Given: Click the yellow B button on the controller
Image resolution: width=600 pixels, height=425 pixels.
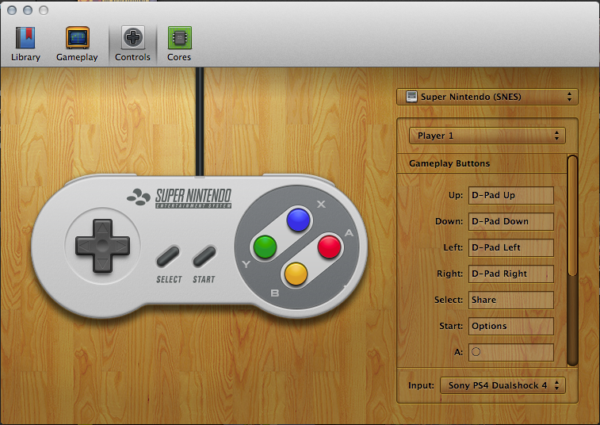Looking at the screenshot, I should (x=295, y=274).
